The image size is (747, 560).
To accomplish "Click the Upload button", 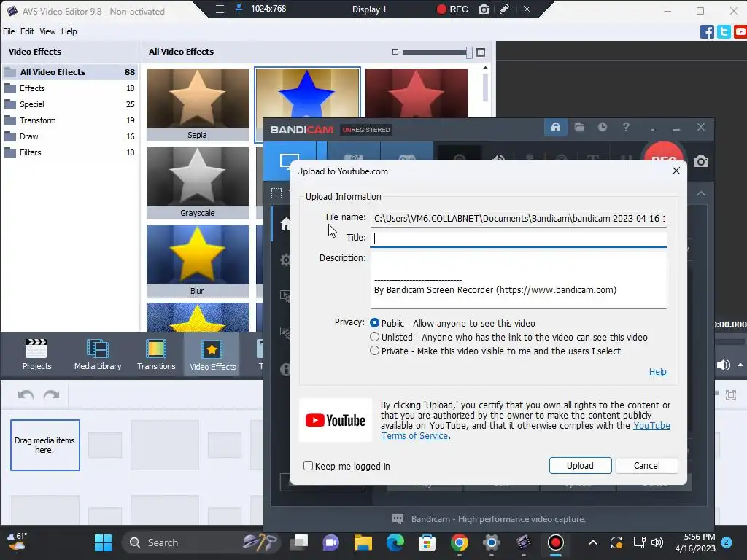I will (x=580, y=466).
